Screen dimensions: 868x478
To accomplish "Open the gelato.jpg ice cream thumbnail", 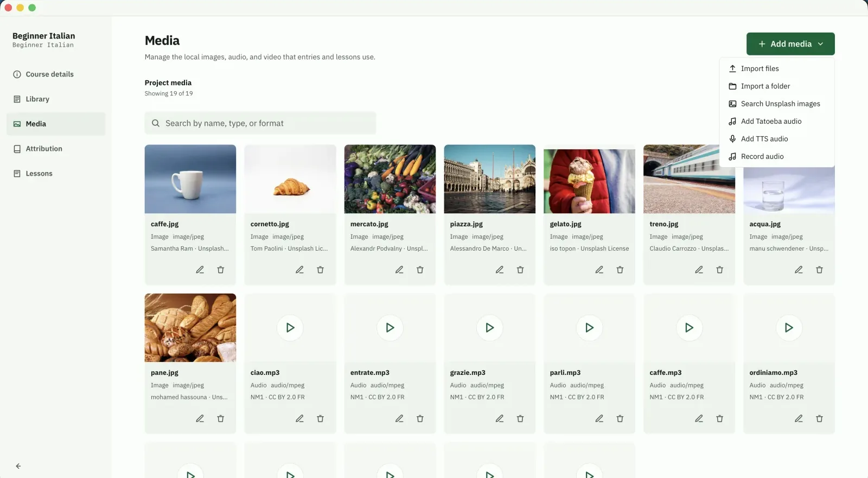I will (590, 179).
